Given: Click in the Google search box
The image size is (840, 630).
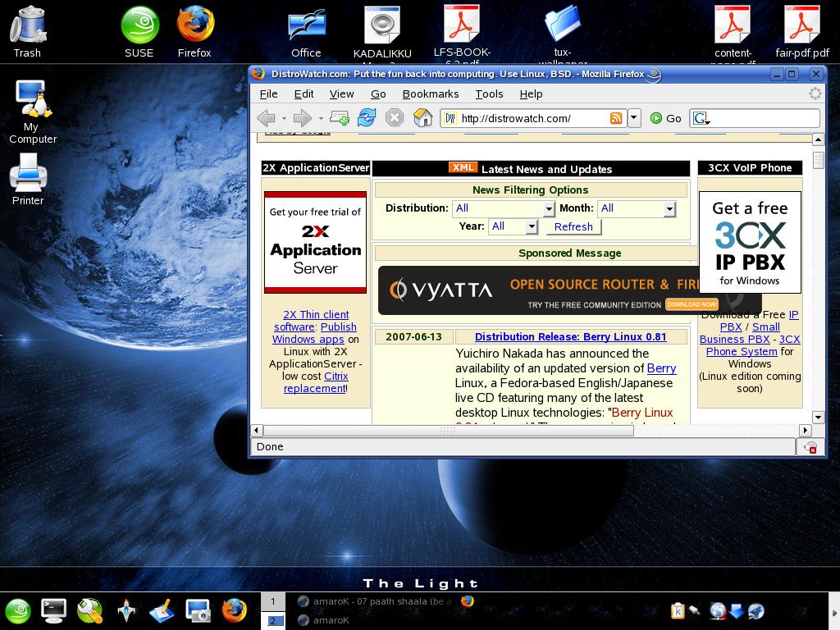Looking at the screenshot, I should click(x=763, y=118).
